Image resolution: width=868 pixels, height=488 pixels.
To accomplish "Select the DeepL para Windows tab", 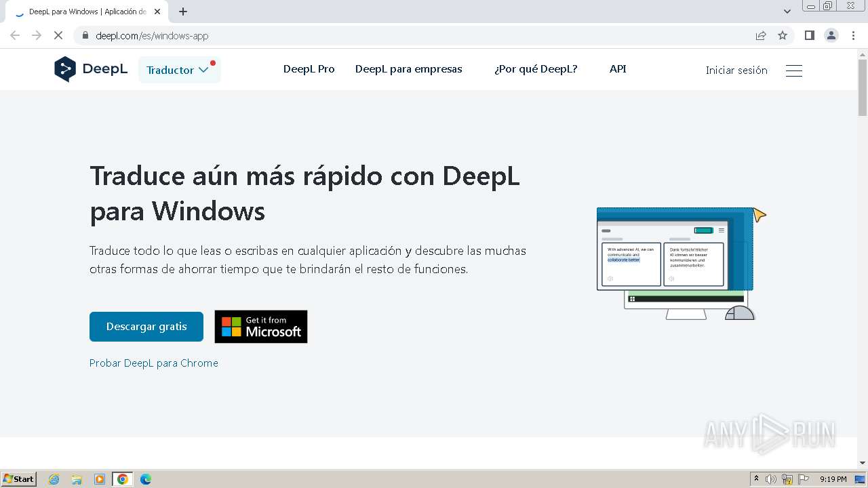I will click(87, 12).
